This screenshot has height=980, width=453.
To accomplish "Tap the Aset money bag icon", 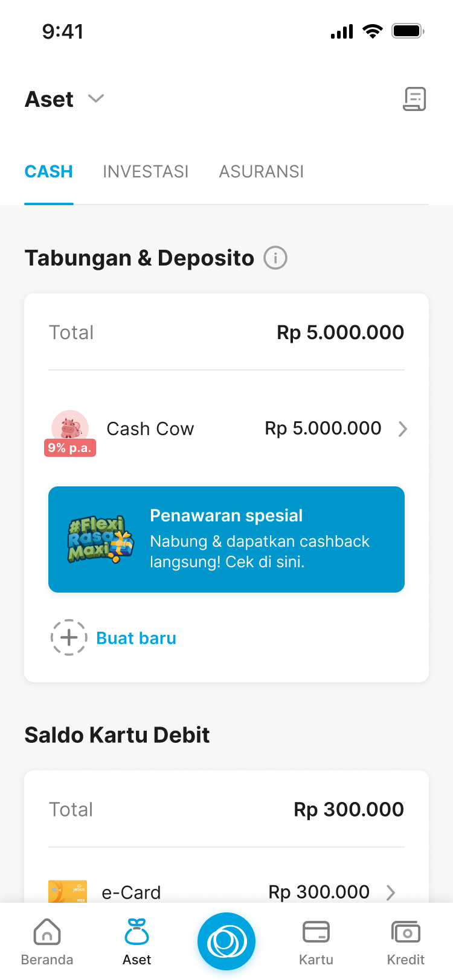I will (x=137, y=932).
